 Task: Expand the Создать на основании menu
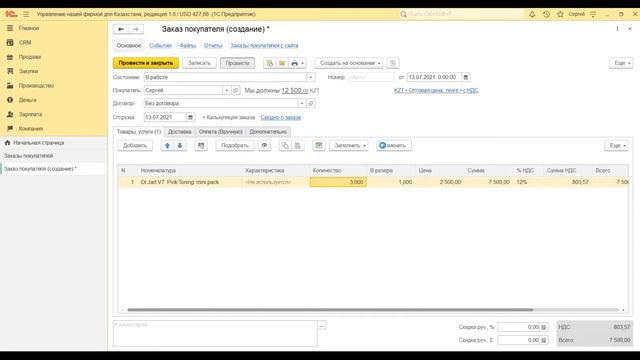[x=349, y=63]
